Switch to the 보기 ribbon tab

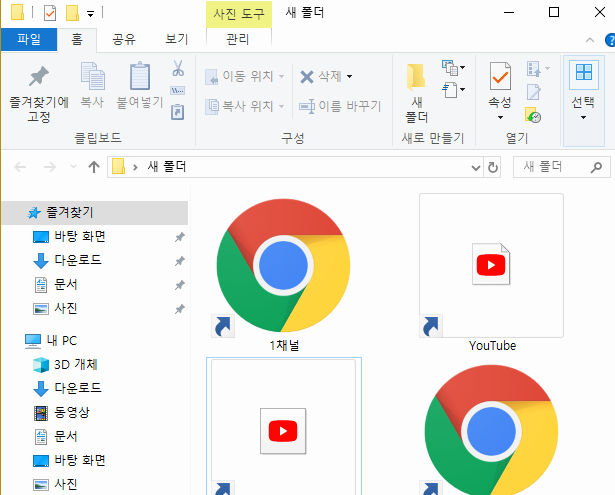pyautogui.click(x=177, y=40)
